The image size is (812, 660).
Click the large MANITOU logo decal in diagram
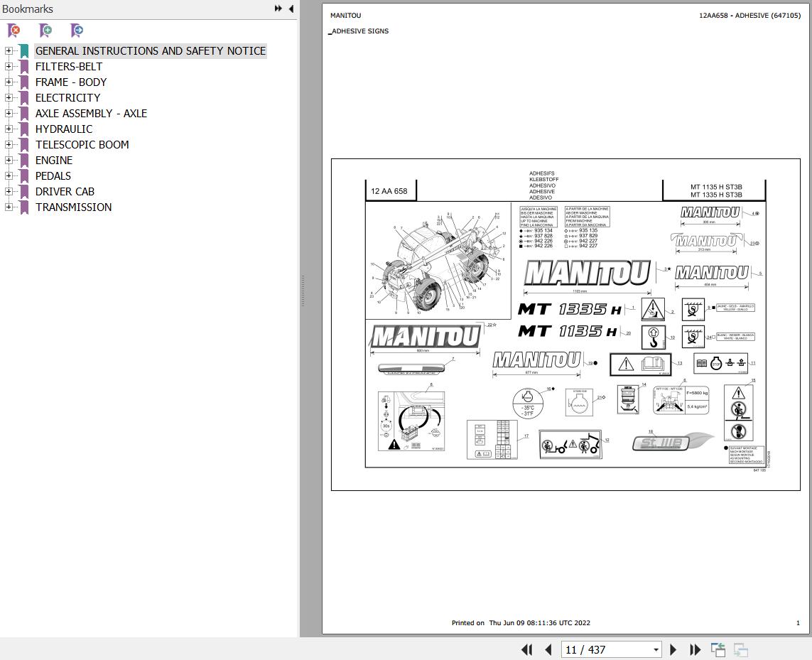coord(587,273)
